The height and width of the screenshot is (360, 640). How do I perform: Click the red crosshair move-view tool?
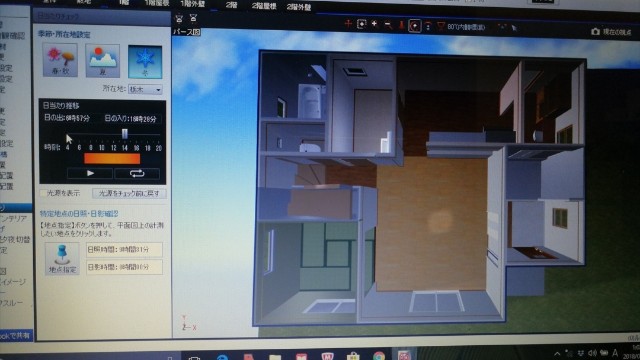point(348,24)
